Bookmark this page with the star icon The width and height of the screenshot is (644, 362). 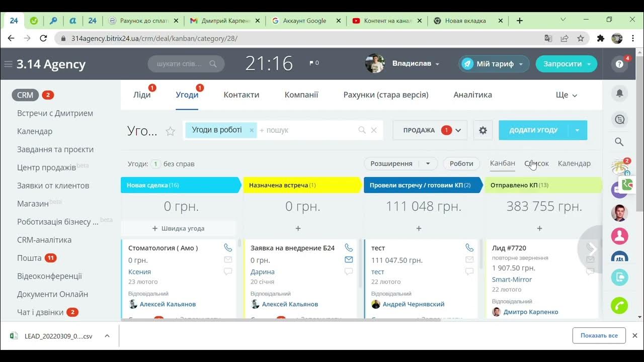(581, 38)
